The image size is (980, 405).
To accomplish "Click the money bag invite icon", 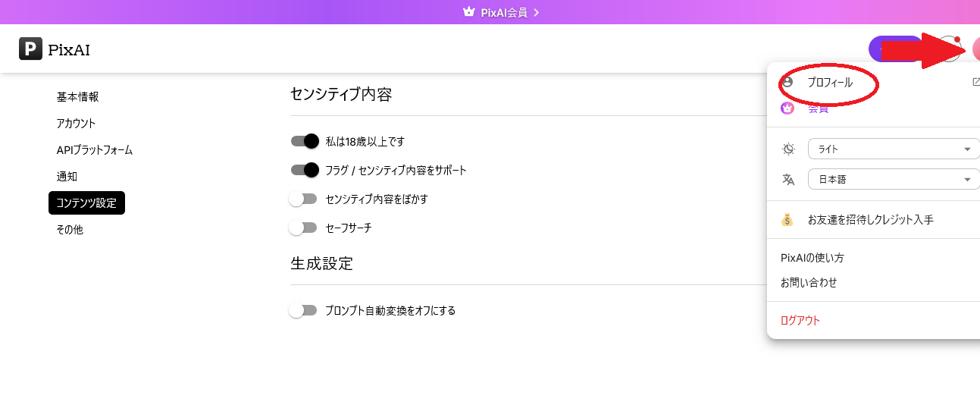I will (x=787, y=220).
